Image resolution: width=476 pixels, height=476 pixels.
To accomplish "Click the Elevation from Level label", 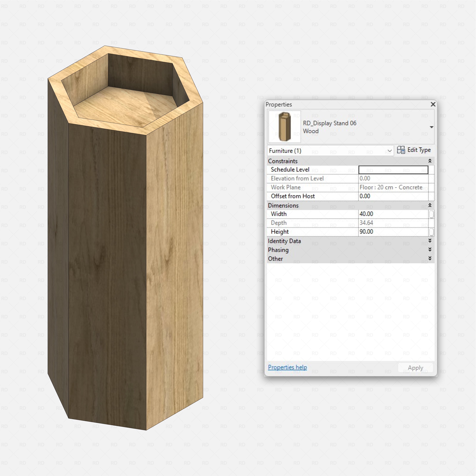I will point(297,178).
